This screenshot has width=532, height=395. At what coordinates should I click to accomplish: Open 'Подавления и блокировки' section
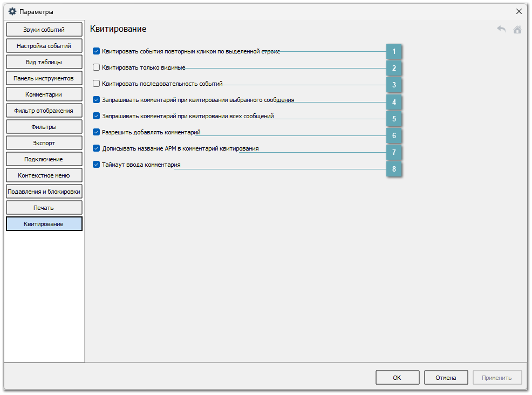point(44,192)
